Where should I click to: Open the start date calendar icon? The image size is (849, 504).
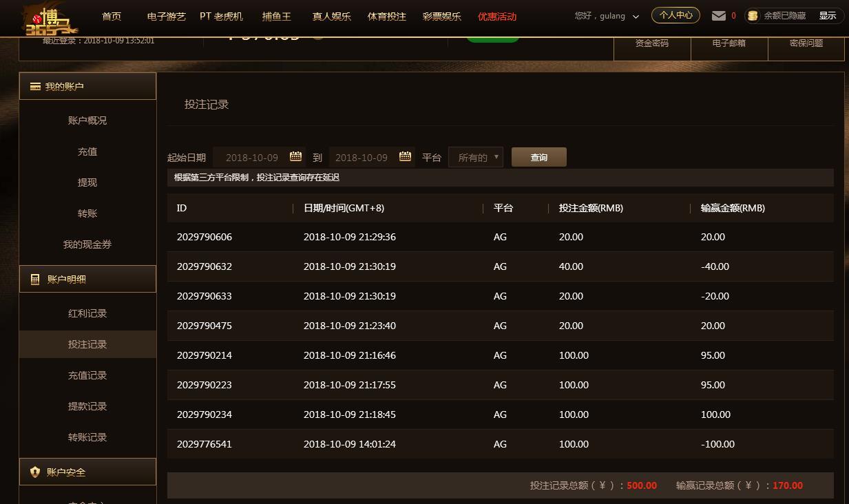click(x=295, y=156)
